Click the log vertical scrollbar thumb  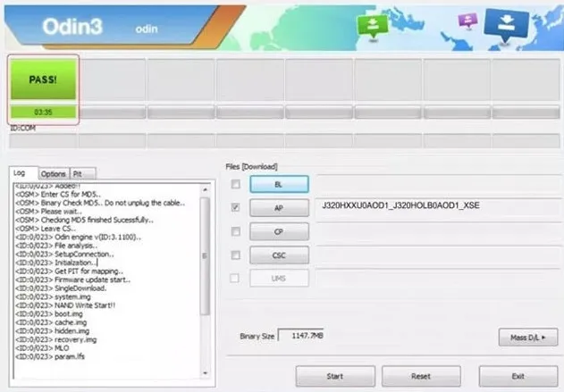[x=205, y=255]
